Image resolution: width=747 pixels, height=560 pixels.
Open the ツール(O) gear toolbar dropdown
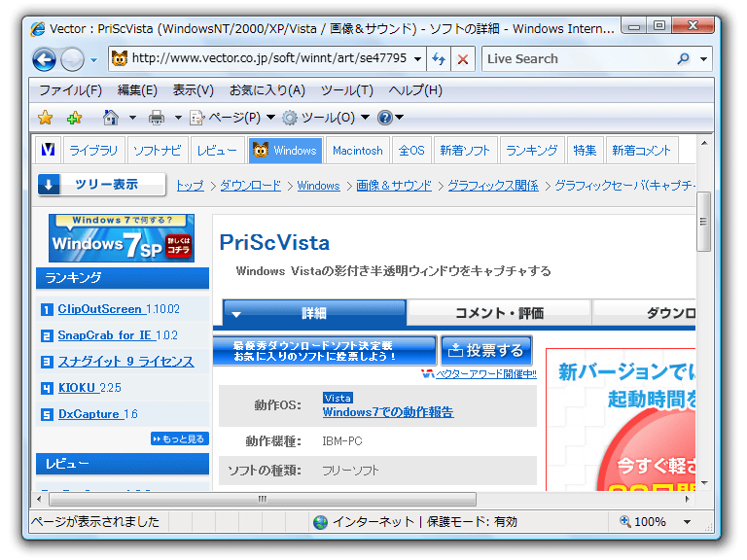(326, 117)
